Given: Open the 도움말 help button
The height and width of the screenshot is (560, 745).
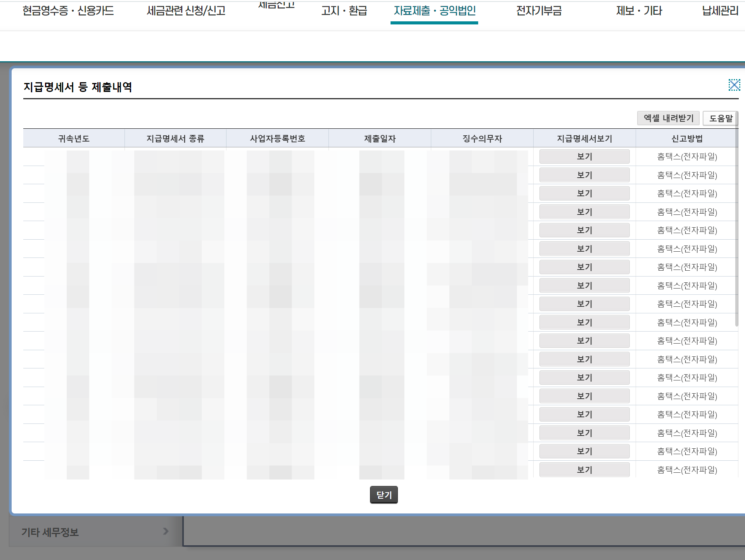Looking at the screenshot, I should tap(720, 118).
